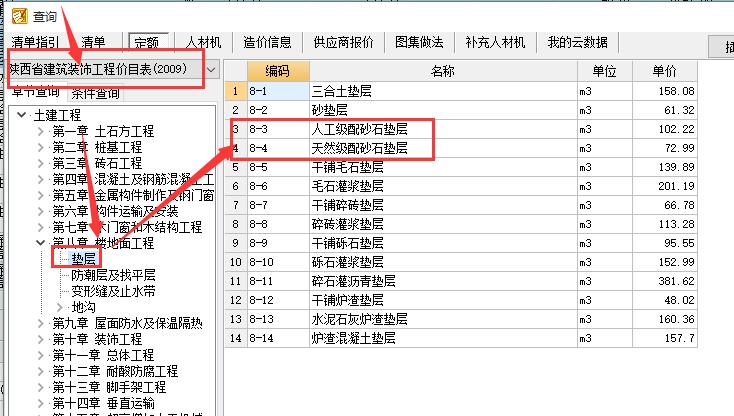Expand 第五章 金属构件制作 node
734x416 pixels.
(40, 195)
